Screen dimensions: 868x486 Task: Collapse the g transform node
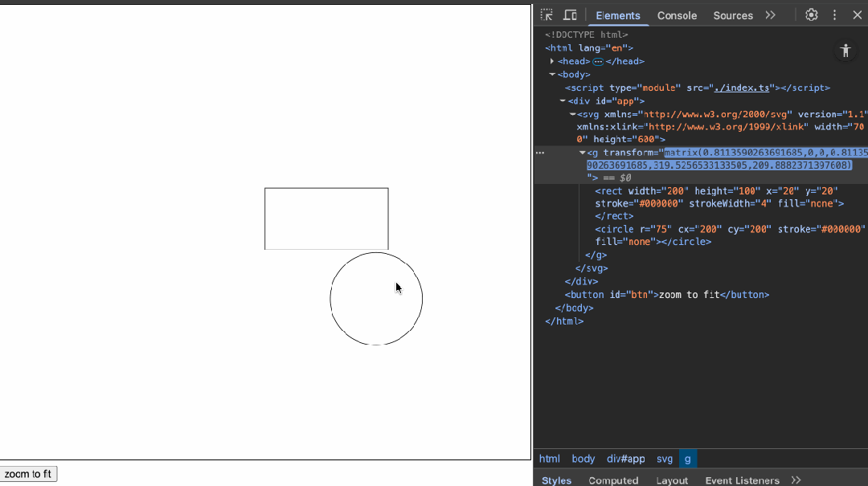click(x=583, y=152)
